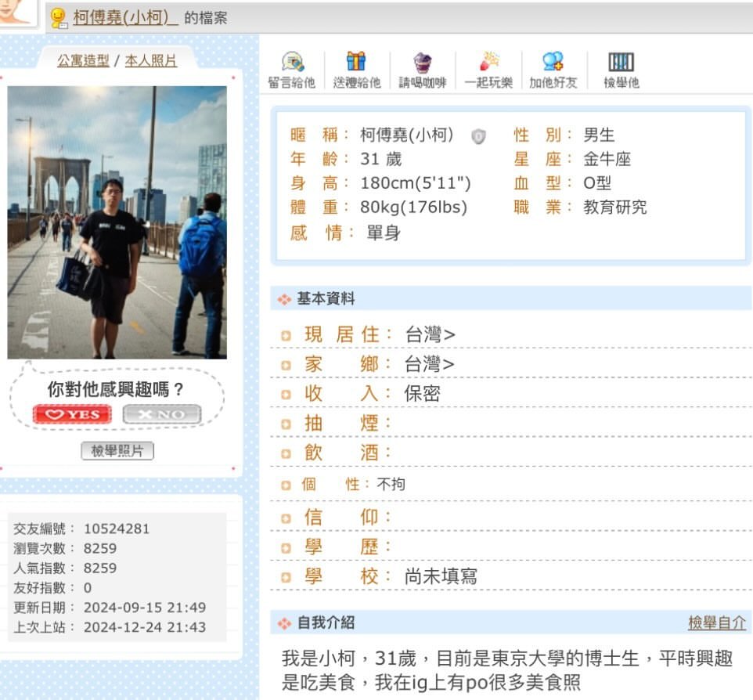Click the 送禮給他 gift icon
The image size is (753, 700).
click(356, 62)
